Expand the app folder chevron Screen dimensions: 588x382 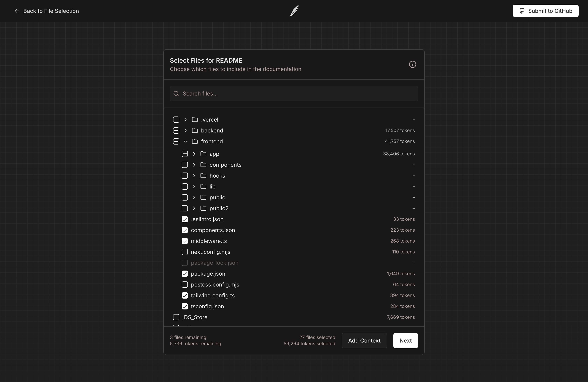point(194,154)
